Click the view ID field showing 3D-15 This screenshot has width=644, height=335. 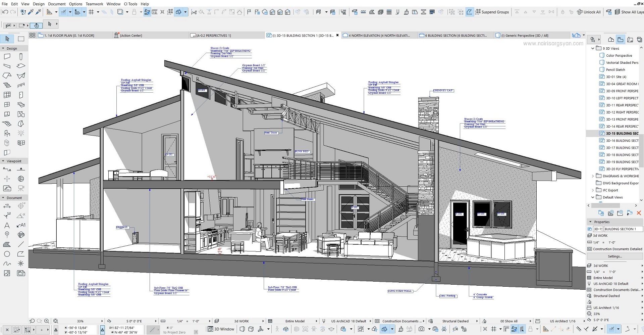(598, 229)
